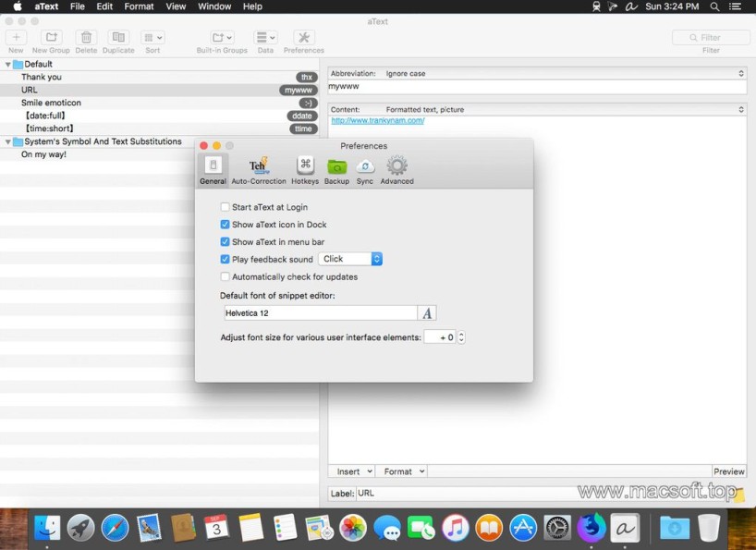Open the Format menu in menu bar

(139, 6)
